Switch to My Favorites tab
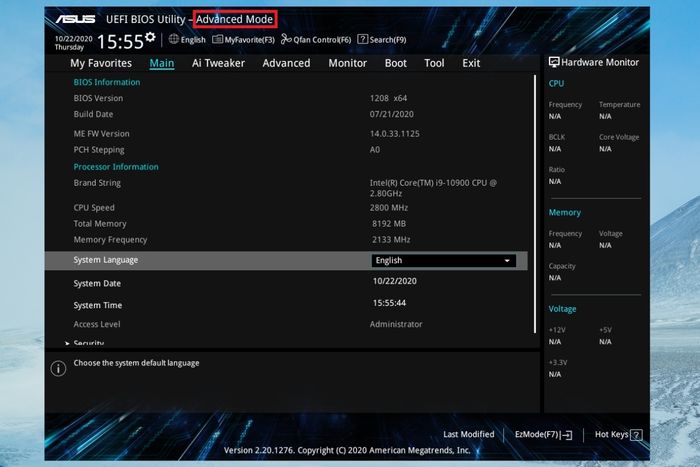 [101, 63]
